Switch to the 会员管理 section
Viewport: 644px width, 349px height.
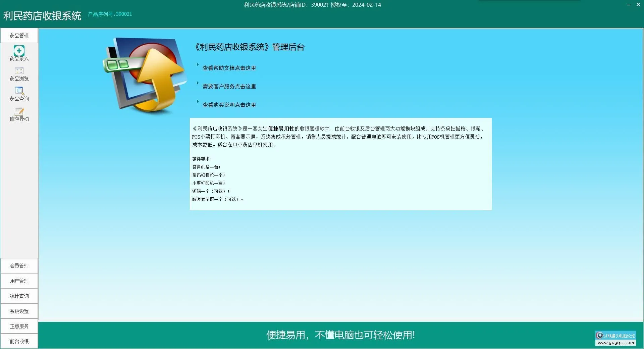coord(19,265)
